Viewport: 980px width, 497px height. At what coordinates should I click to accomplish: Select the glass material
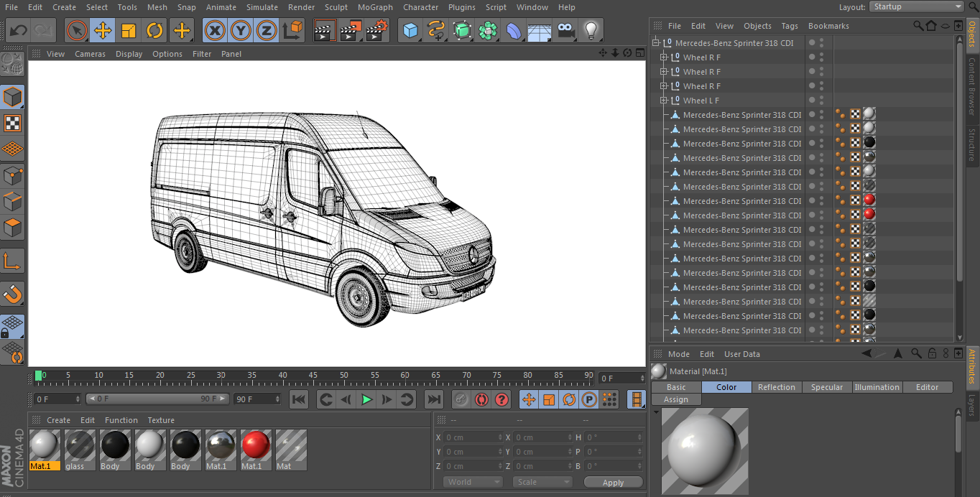pyautogui.click(x=80, y=450)
